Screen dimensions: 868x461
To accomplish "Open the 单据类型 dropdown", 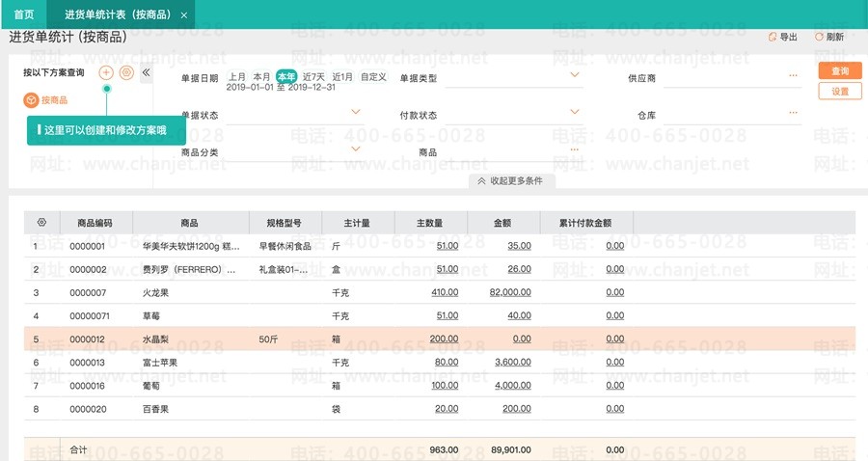I will [x=575, y=74].
